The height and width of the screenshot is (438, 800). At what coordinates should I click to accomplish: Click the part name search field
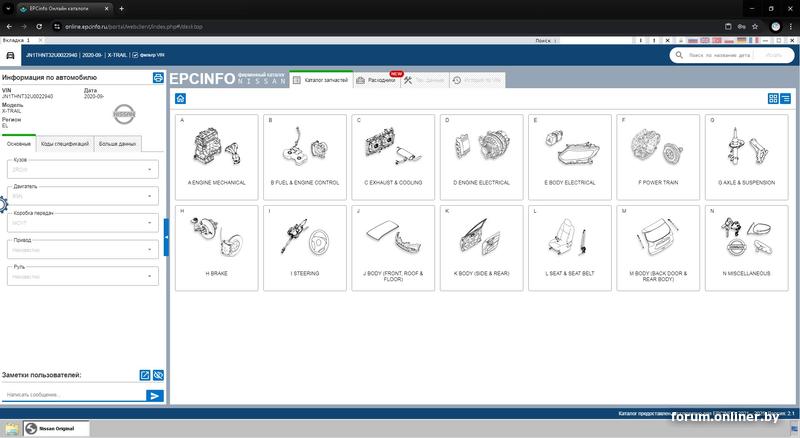719,55
